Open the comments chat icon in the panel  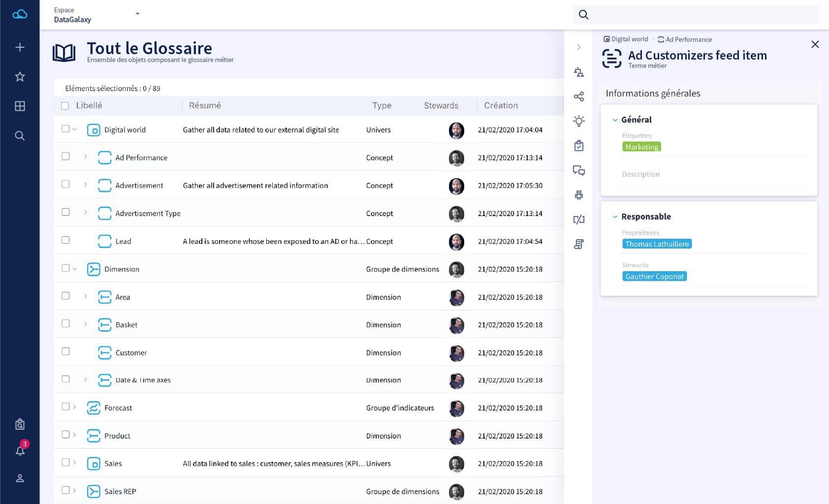point(579,171)
